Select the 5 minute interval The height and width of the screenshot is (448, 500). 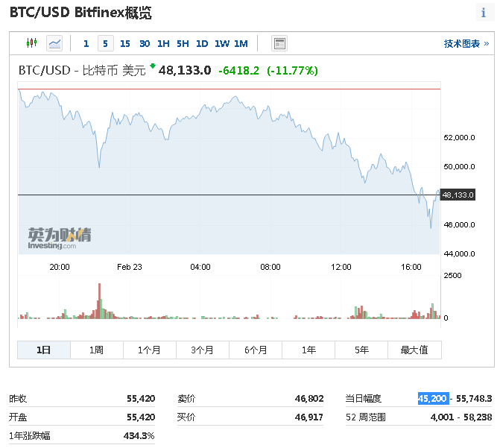pos(105,44)
